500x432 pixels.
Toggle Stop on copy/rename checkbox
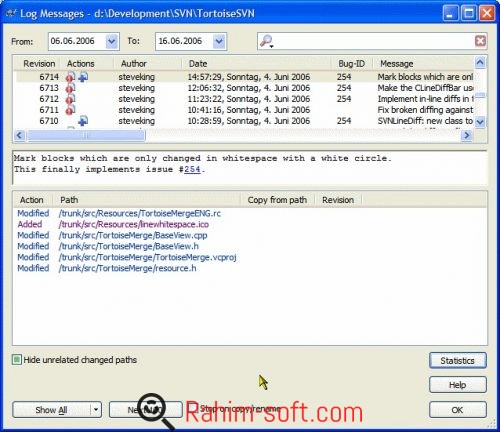click(192, 408)
